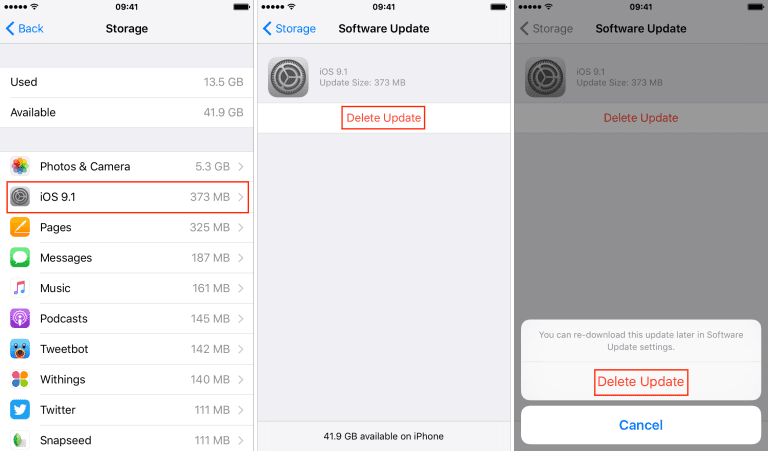Viewport: 768px width, 451px height.
Task: Expand the iOS 9.1 row chevron
Action: pyautogui.click(x=240, y=197)
